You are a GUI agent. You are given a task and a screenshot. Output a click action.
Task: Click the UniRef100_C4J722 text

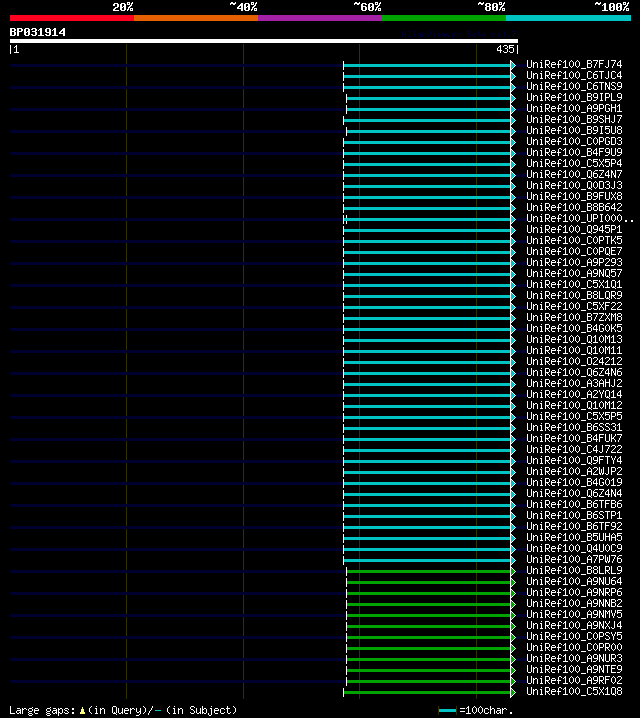(x=574, y=449)
